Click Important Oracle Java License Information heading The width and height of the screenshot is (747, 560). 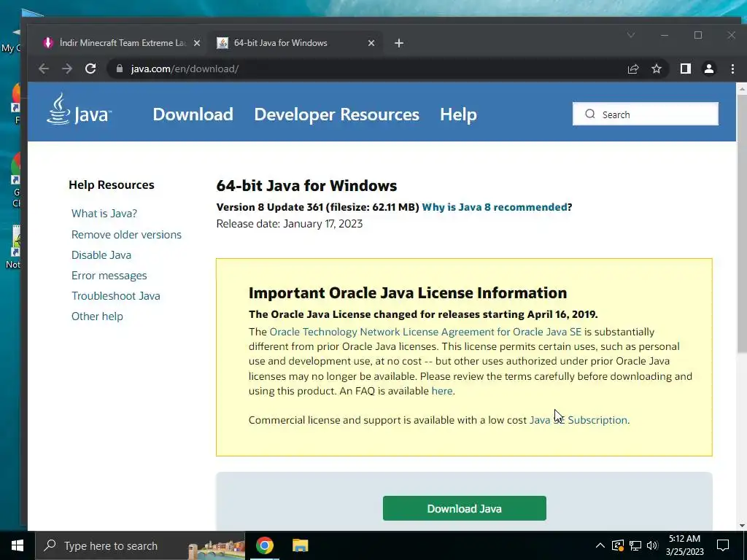(x=408, y=293)
